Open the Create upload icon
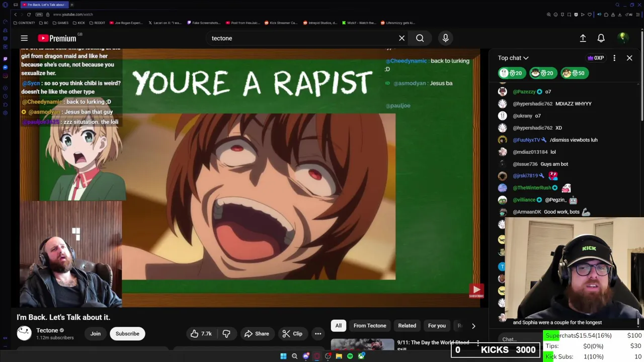644x362 pixels. tap(583, 38)
